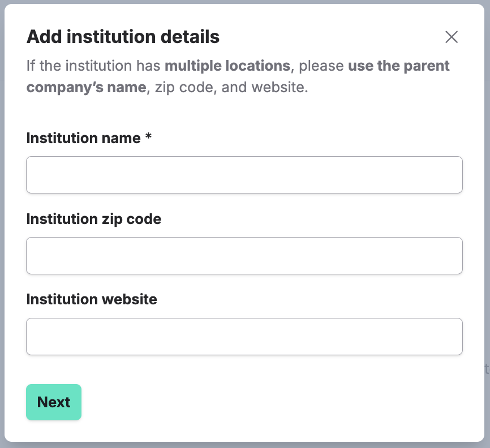Focus the Institution zip code field
Screen dimensions: 490x448
pyautogui.click(x=244, y=256)
